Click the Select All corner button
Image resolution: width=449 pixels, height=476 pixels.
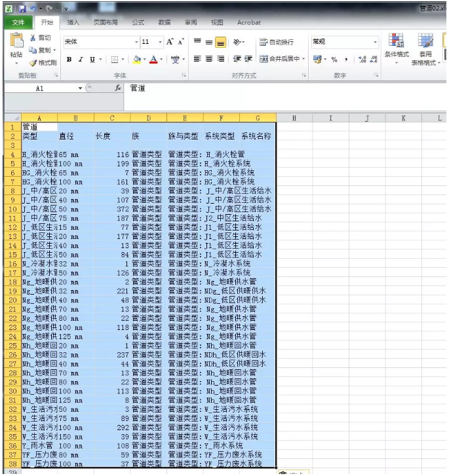point(12,118)
